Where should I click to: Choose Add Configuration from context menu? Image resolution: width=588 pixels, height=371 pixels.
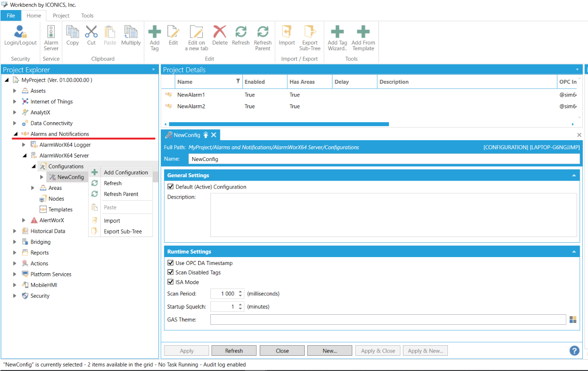tap(121, 172)
